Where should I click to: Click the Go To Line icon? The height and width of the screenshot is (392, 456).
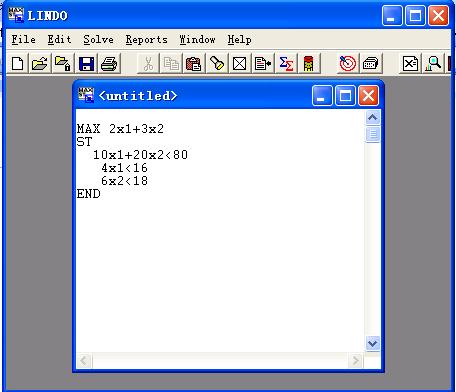(263, 63)
